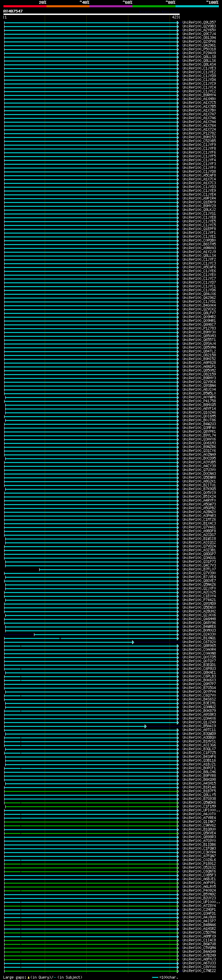Click hit label UniRef100_B4BN46
The image size is (222, 980).
199,925
